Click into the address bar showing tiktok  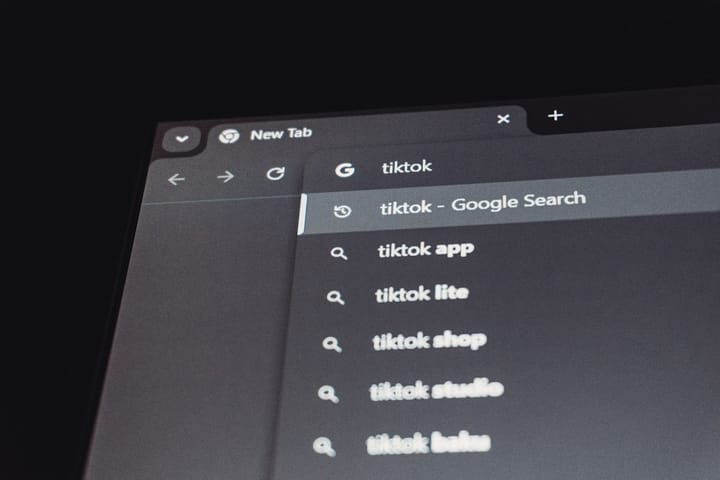tap(512, 166)
